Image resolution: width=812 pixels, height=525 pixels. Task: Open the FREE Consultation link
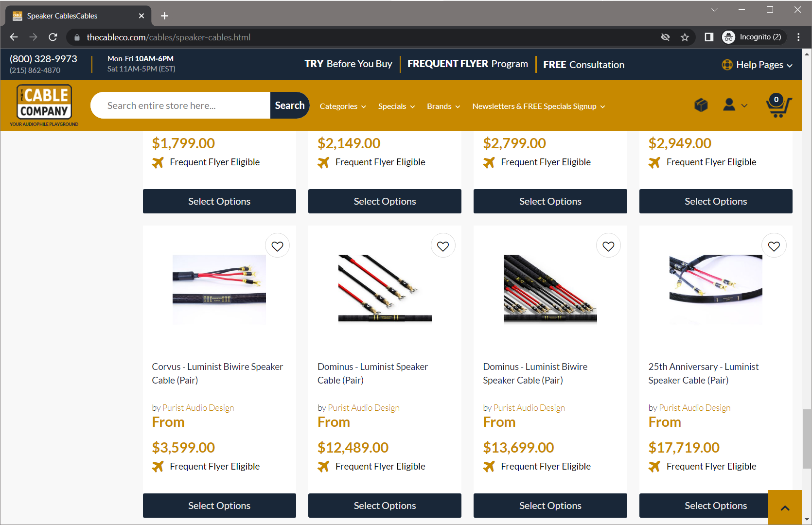[583, 65]
